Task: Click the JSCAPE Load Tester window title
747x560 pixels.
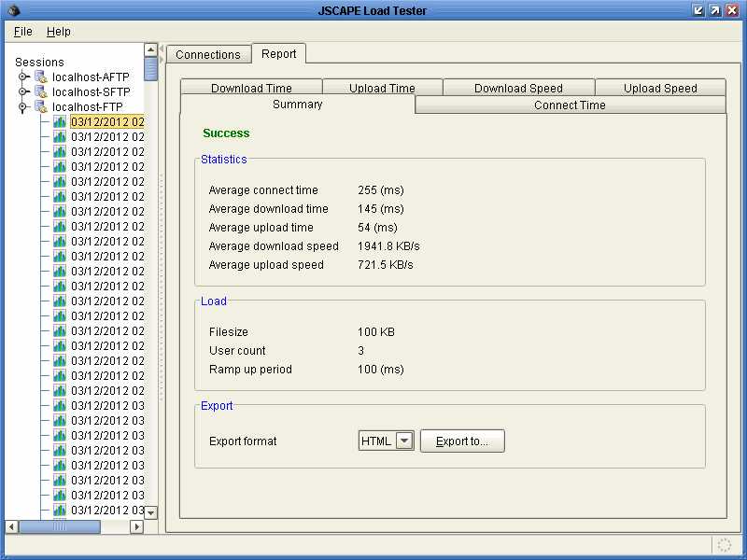Action: pos(372,10)
